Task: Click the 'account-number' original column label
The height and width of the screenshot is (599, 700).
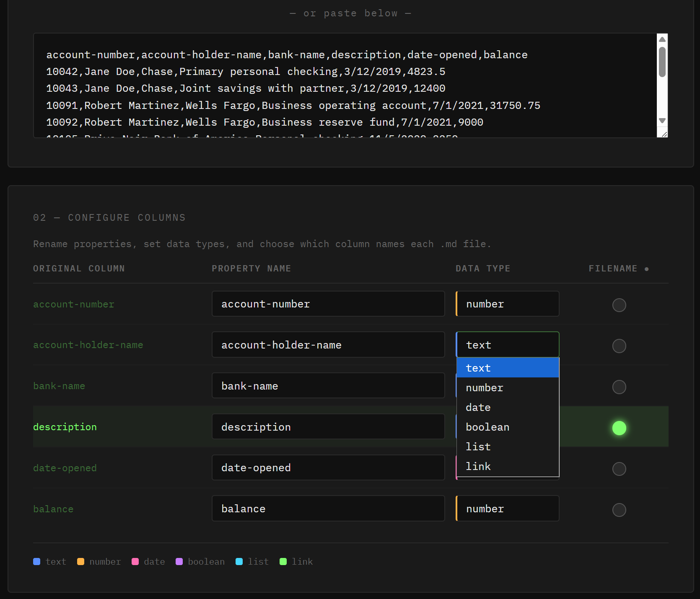Action: click(x=74, y=305)
